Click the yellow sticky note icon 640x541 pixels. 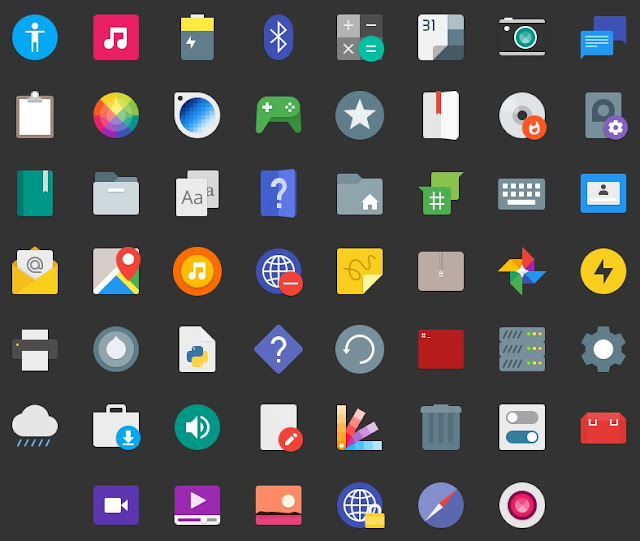click(360, 271)
